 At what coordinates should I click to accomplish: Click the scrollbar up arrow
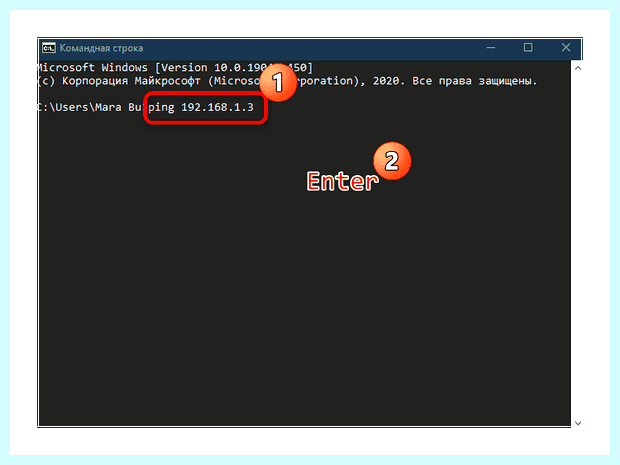[x=578, y=68]
